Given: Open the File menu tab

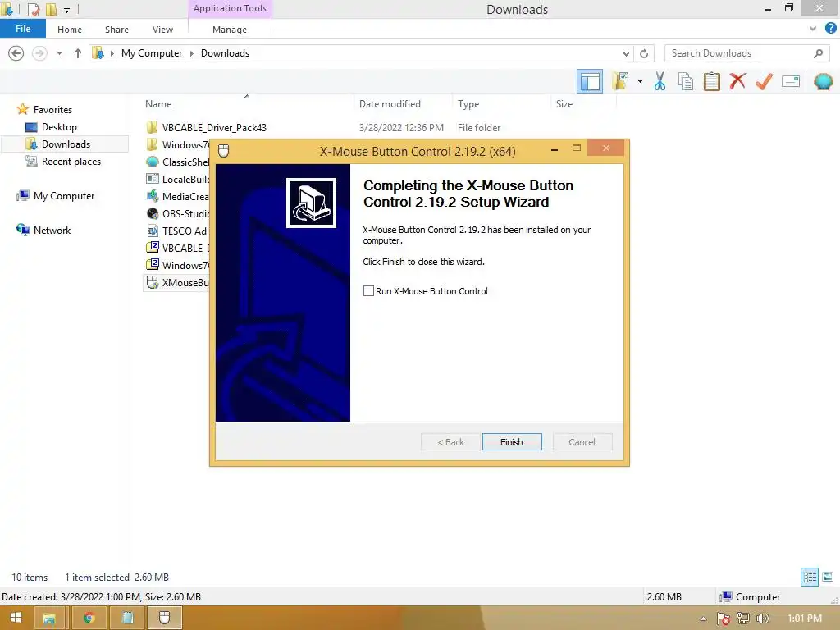Looking at the screenshot, I should [x=23, y=29].
